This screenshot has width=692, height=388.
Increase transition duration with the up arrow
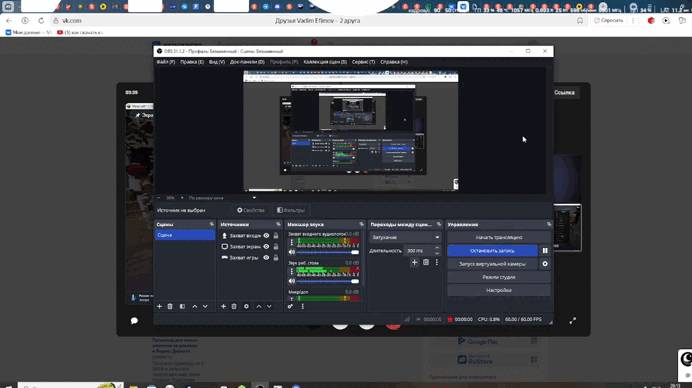tap(437, 248)
